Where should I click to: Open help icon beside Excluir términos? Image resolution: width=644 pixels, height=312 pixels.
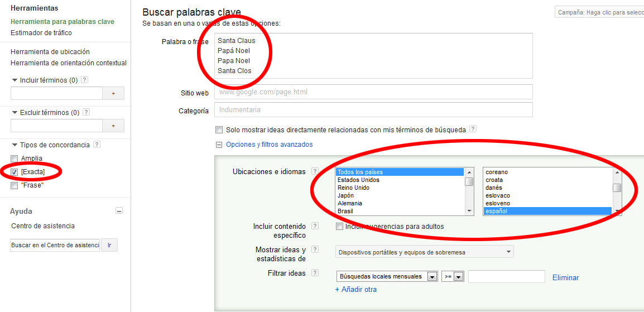click(x=86, y=112)
